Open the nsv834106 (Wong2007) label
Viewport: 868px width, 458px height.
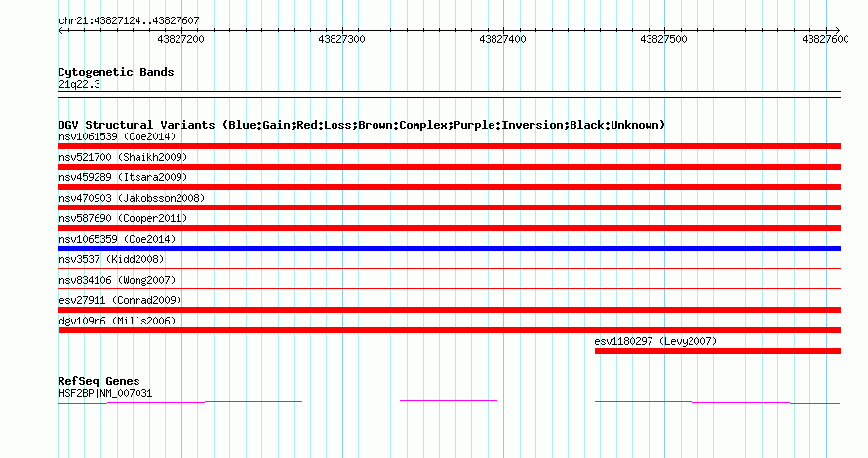pos(117,280)
